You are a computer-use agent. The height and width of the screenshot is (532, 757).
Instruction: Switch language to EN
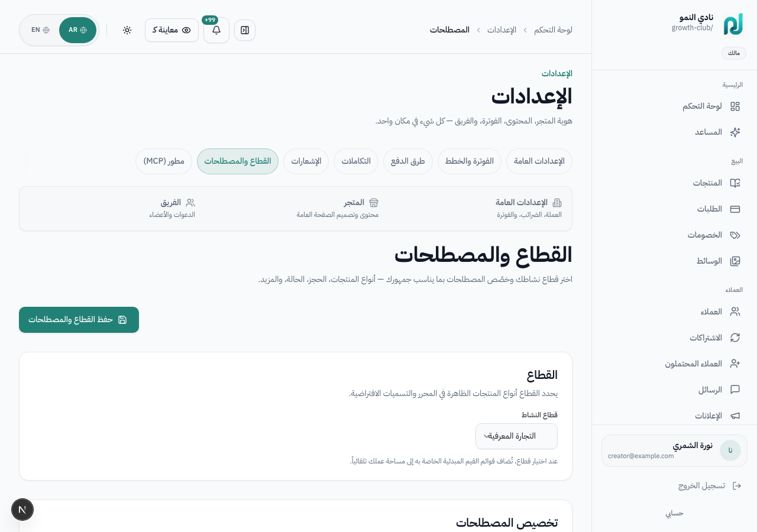click(x=40, y=30)
